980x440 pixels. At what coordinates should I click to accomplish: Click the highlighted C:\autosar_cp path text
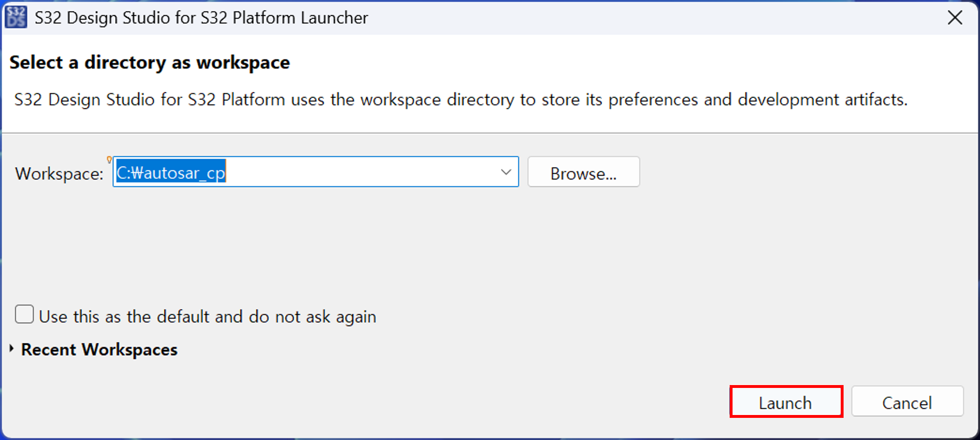click(x=171, y=172)
